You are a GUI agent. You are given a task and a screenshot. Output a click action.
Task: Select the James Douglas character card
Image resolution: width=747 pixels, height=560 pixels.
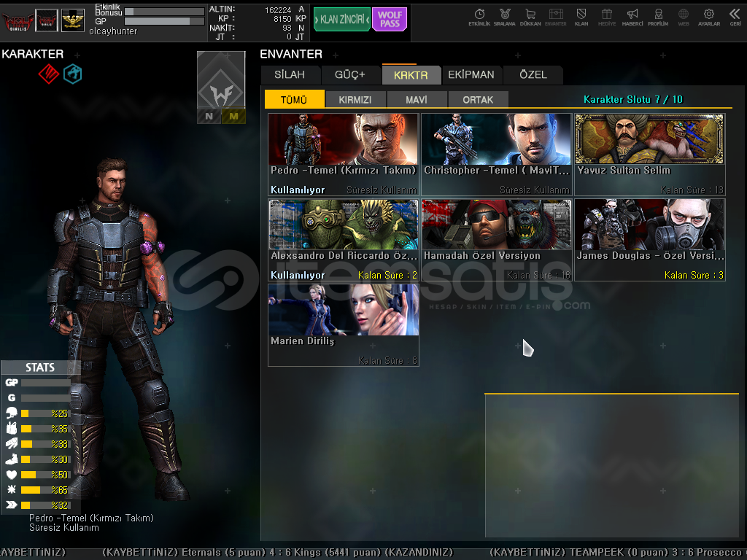pos(650,240)
